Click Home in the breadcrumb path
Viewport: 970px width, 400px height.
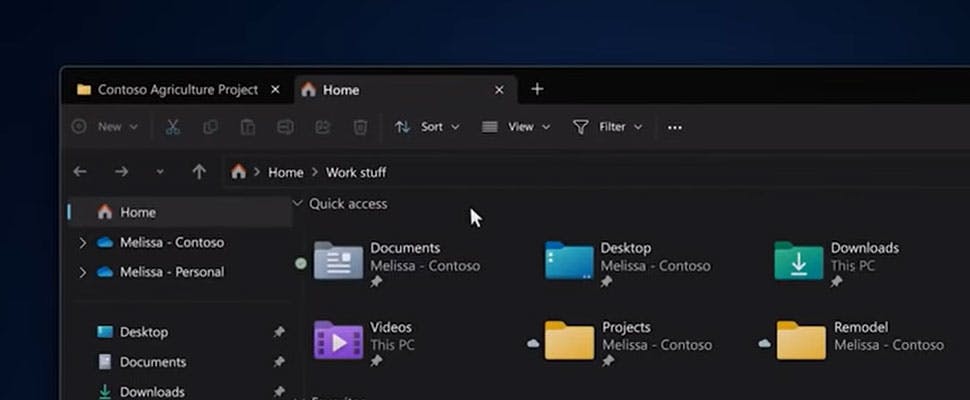click(x=286, y=172)
